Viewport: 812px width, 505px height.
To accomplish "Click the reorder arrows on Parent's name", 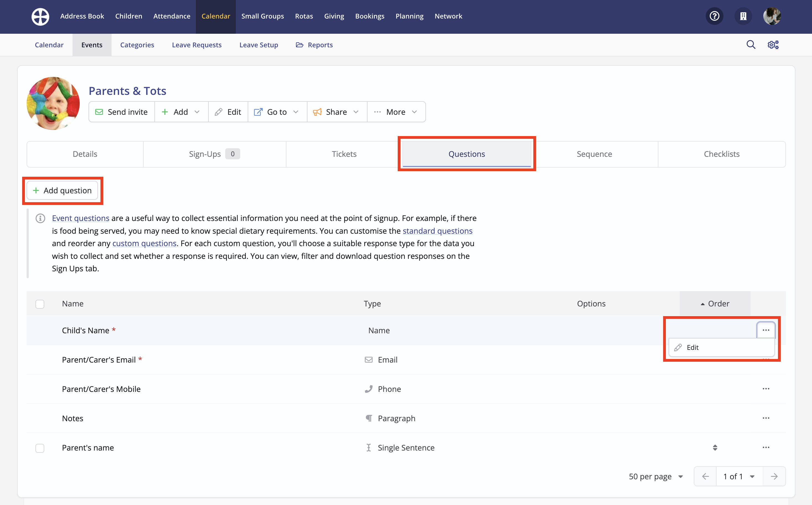I will (x=715, y=447).
